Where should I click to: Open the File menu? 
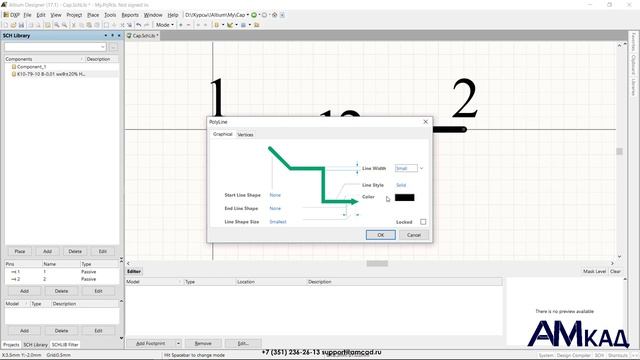(x=27, y=15)
